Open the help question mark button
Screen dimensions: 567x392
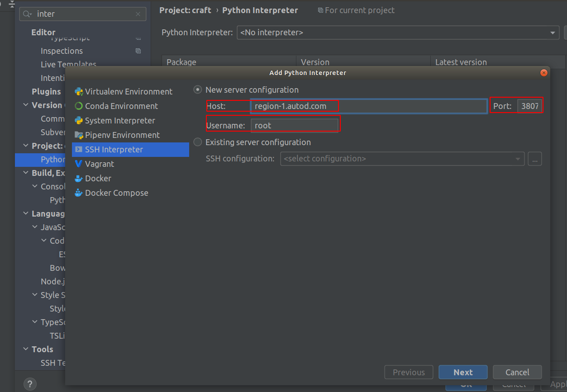(x=30, y=384)
